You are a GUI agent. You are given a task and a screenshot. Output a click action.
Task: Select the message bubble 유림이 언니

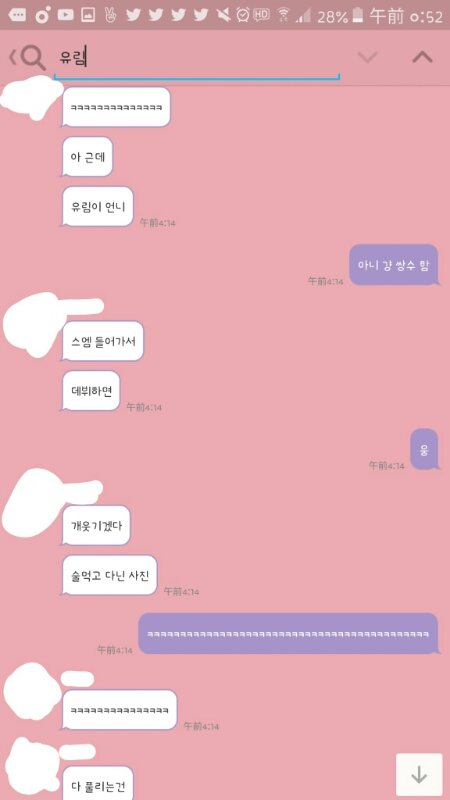click(97, 207)
